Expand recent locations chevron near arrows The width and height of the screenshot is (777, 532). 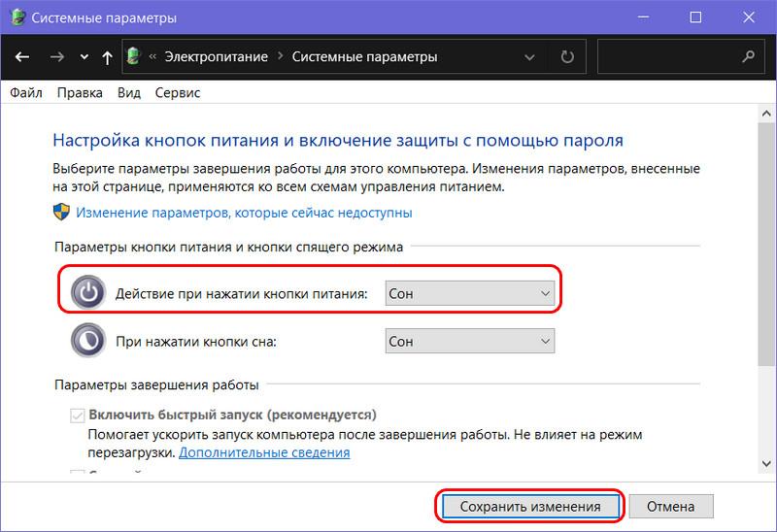point(84,57)
